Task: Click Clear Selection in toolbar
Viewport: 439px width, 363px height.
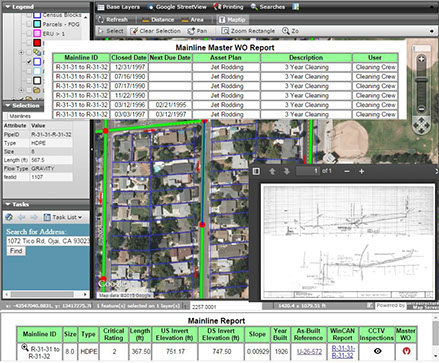Action: click(x=155, y=31)
